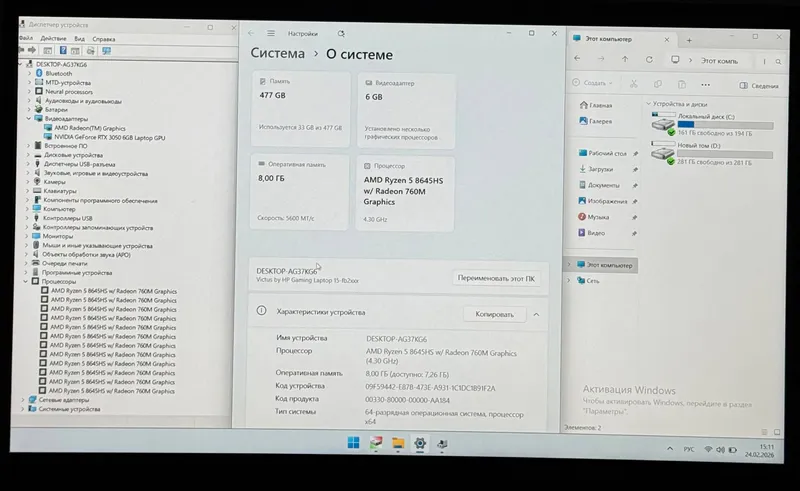Image resolution: width=800 pixels, height=491 pixels.
Task: Expand the Камеры category
Action: click(29, 182)
